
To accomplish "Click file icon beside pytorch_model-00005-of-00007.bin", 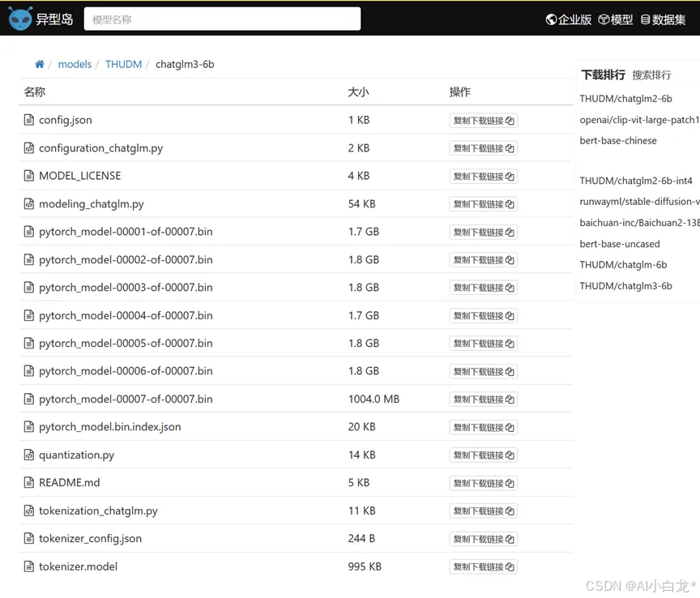I will [29, 343].
